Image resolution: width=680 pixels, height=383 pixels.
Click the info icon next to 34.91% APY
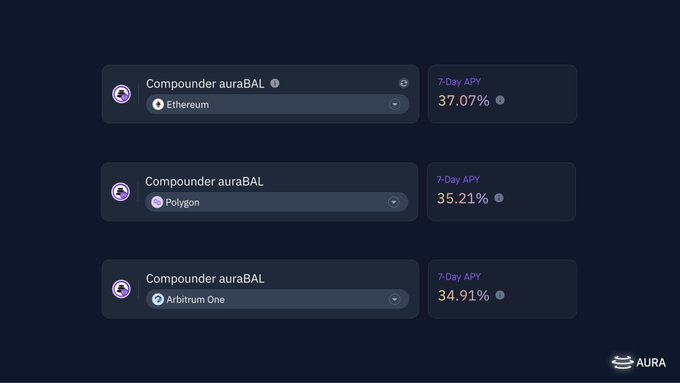pos(500,295)
